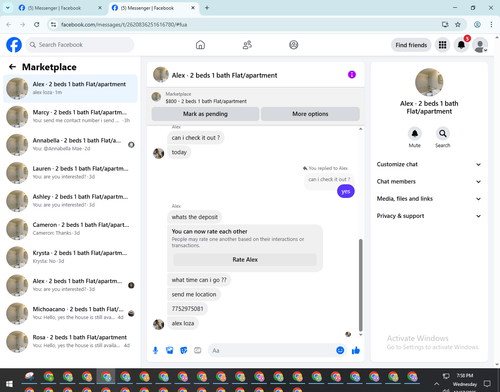Open the Friends icon in top navigation

click(247, 45)
